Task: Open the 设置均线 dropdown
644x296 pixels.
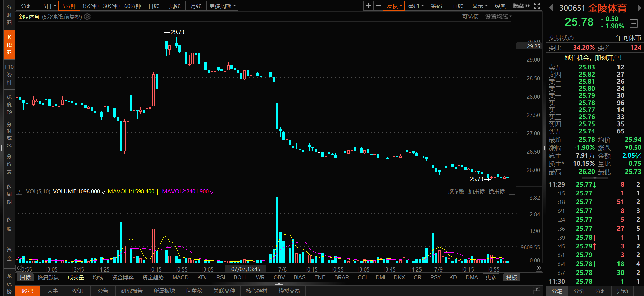Action: click(x=498, y=17)
